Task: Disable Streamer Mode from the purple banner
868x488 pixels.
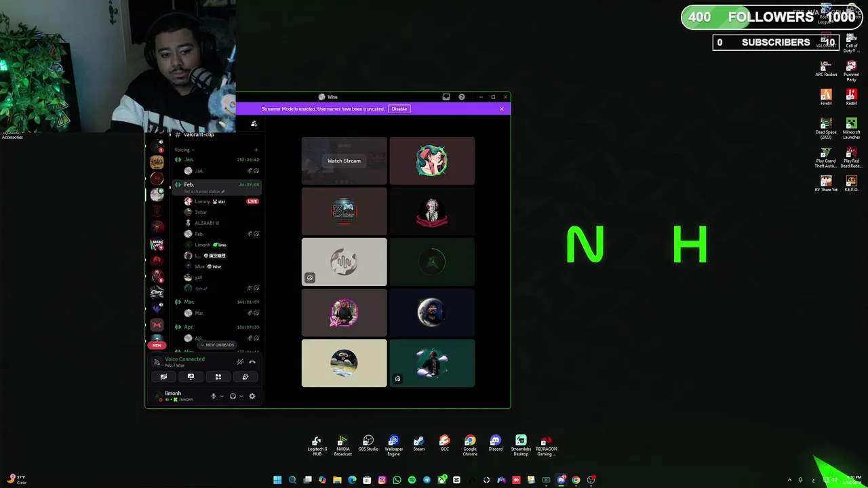Action: (x=399, y=109)
